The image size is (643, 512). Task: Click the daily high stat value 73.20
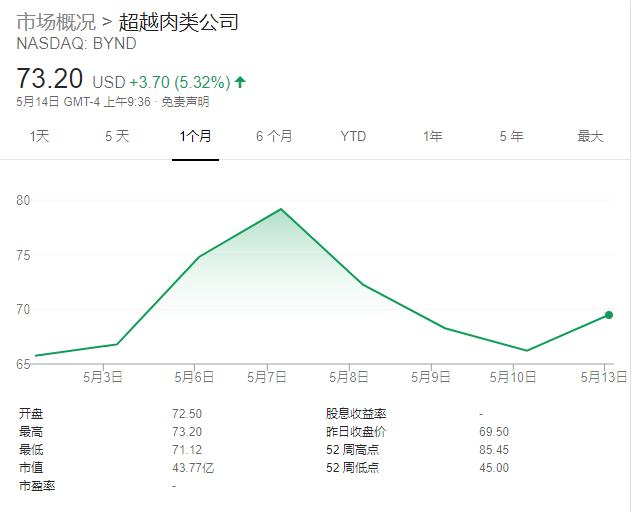(187, 432)
